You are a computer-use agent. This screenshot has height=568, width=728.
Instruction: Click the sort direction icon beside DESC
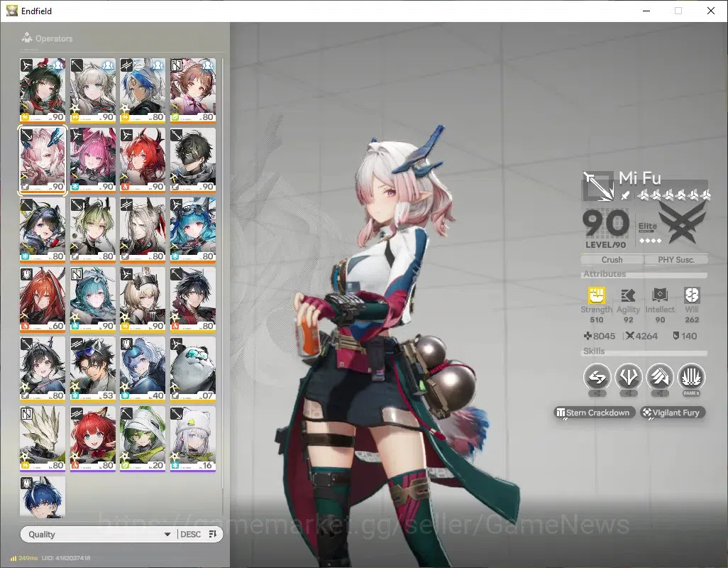pyautogui.click(x=213, y=534)
